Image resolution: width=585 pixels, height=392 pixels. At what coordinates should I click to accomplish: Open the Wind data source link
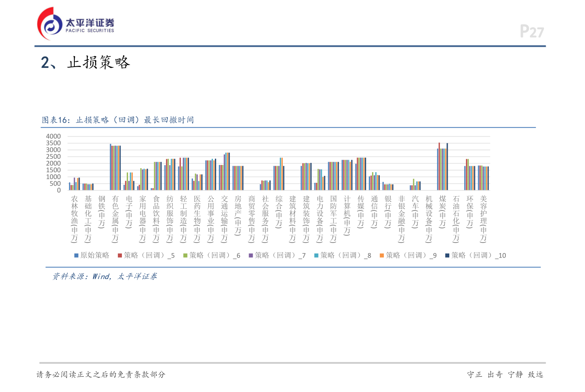pos(100,277)
